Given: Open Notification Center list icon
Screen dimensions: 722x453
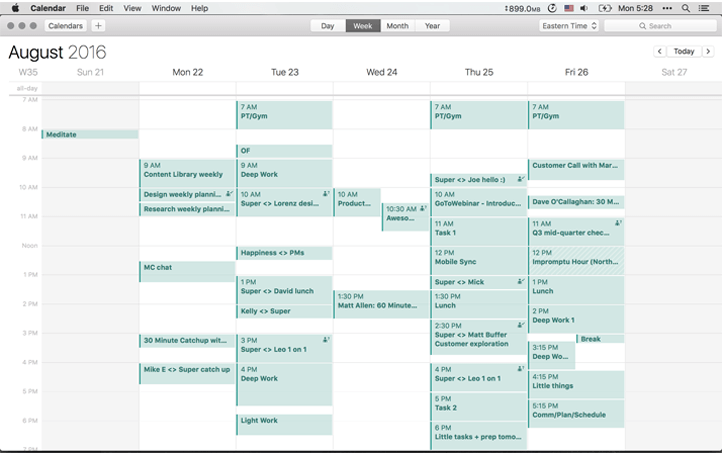Looking at the screenshot, I should tap(708, 8).
